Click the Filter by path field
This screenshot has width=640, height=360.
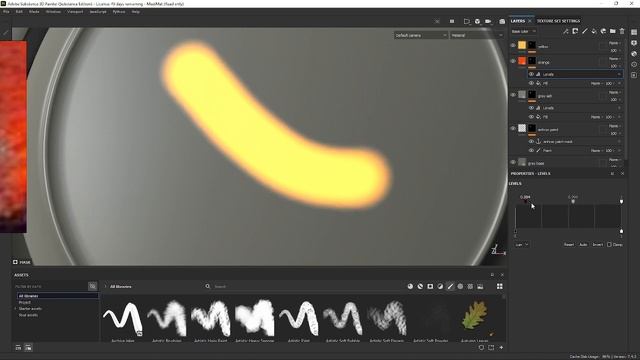click(52, 287)
